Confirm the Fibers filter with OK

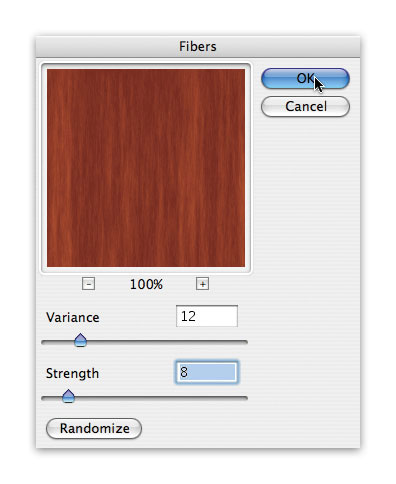tap(305, 79)
